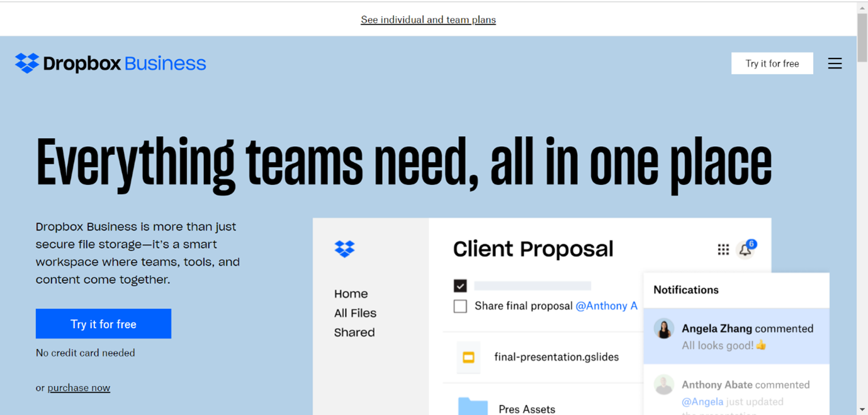The width and height of the screenshot is (868, 415).
Task: Click the No credit card needed text
Action: coord(86,353)
